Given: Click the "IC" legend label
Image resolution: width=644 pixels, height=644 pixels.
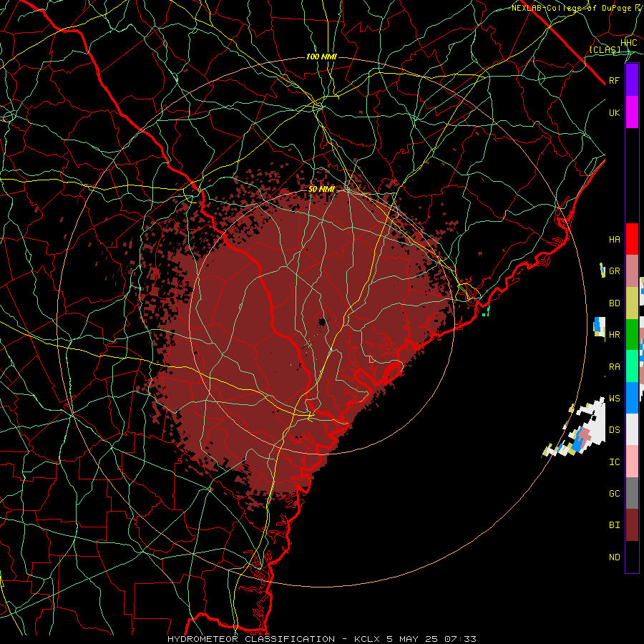Looking at the screenshot, I should coord(614,462).
